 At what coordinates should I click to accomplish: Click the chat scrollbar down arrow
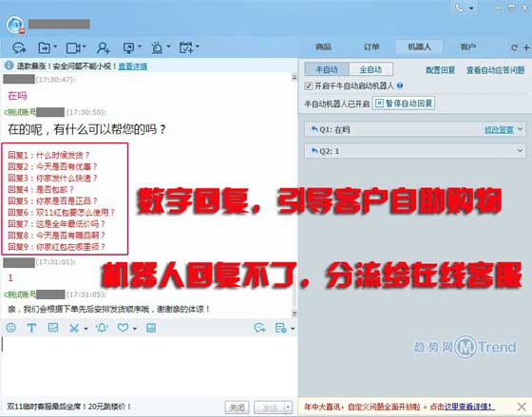click(x=294, y=313)
